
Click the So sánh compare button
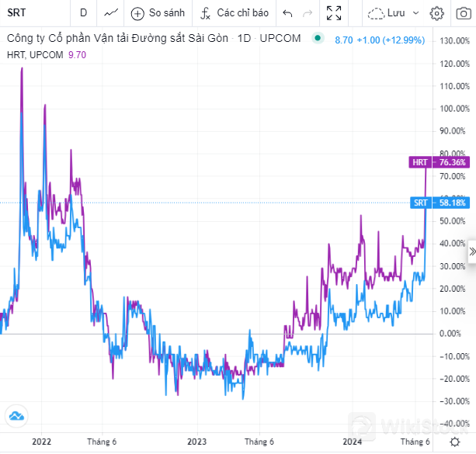click(x=158, y=13)
